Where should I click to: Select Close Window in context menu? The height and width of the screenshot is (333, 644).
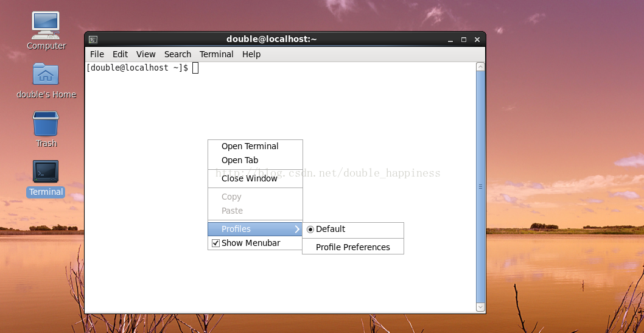coord(255,178)
